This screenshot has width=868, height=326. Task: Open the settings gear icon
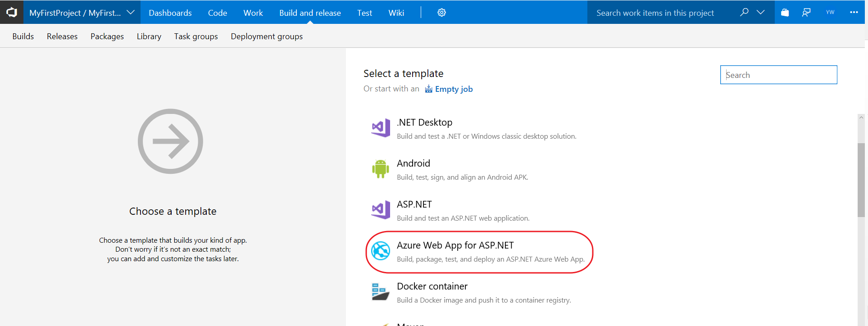[441, 13]
